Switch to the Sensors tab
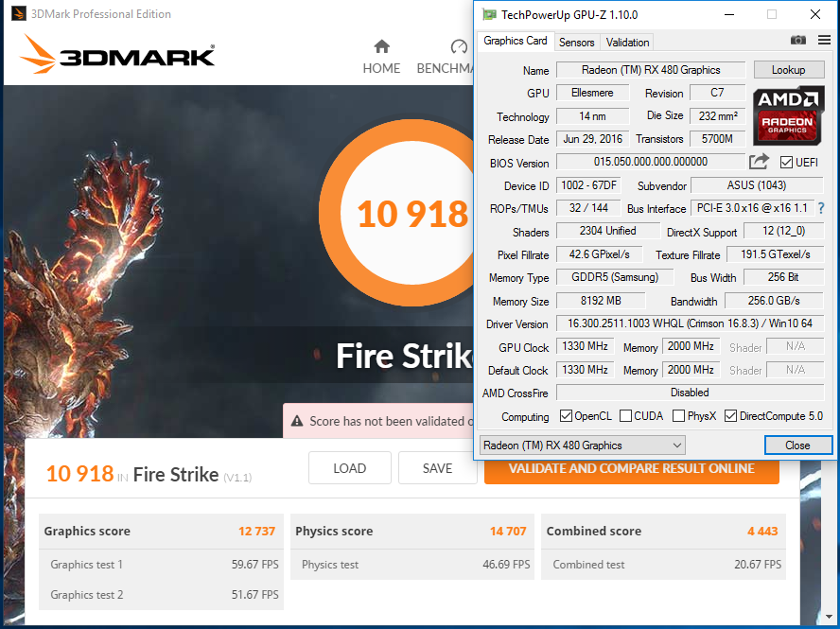Image resolution: width=840 pixels, height=629 pixels. point(576,43)
